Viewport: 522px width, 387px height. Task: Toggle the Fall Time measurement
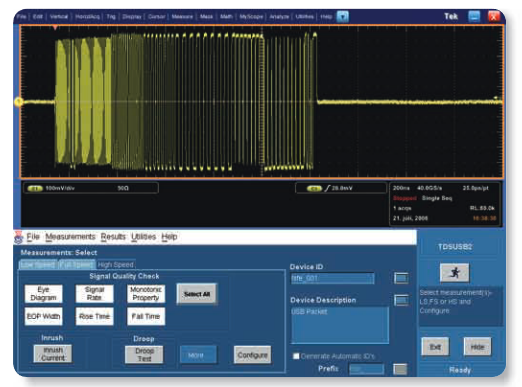pyautogui.click(x=146, y=316)
